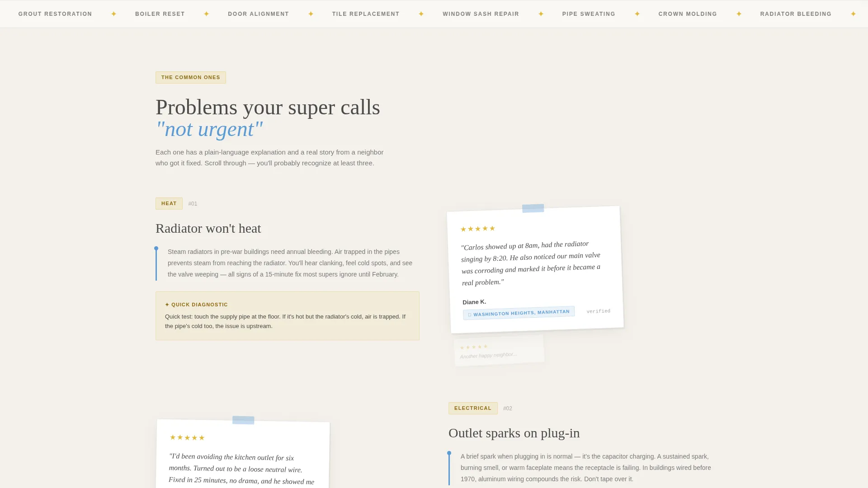Click the ELECTRICAL category tag
Viewport: 868px width, 488px height.
473,408
